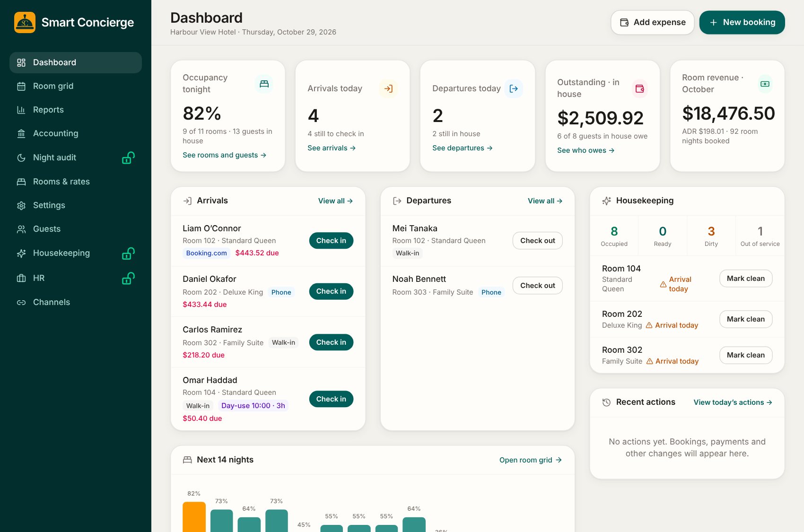The height and width of the screenshot is (532, 804).
Task: Click the unlock icon next to HR
Action: 128,278
